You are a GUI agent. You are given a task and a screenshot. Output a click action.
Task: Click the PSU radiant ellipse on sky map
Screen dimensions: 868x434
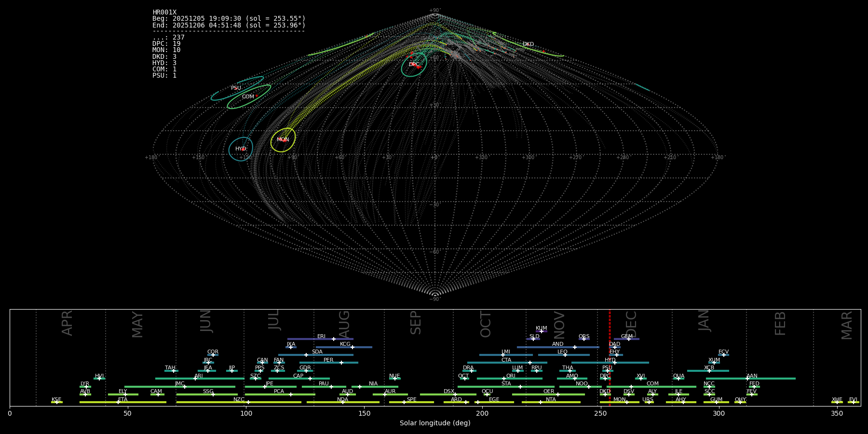tap(236, 88)
